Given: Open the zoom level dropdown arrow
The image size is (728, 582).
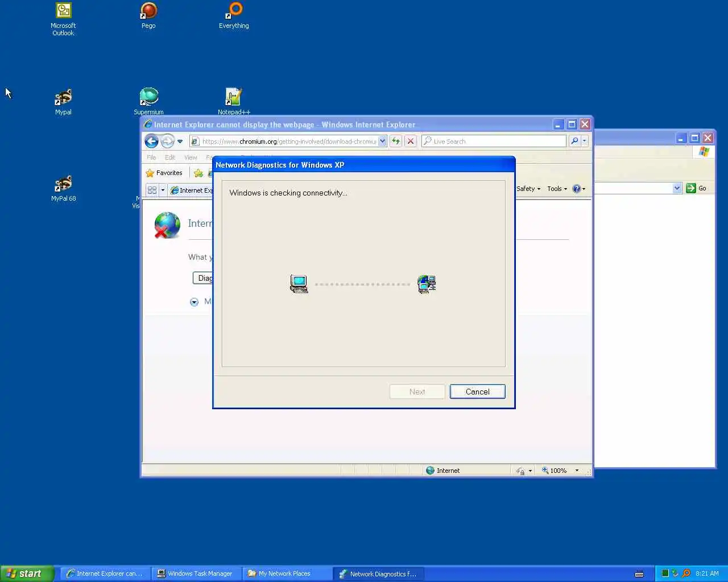Looking at the screenshot, I should [577, 471].
